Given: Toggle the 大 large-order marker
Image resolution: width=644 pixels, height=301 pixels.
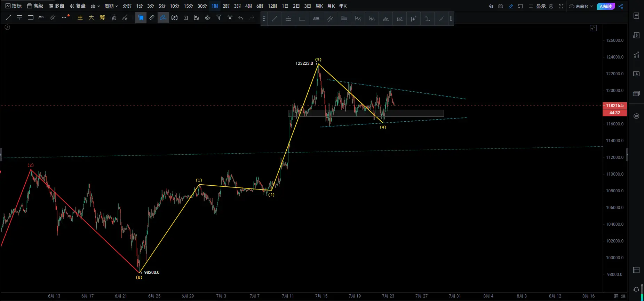Looking at the screenshot, I should pos(91,17).
